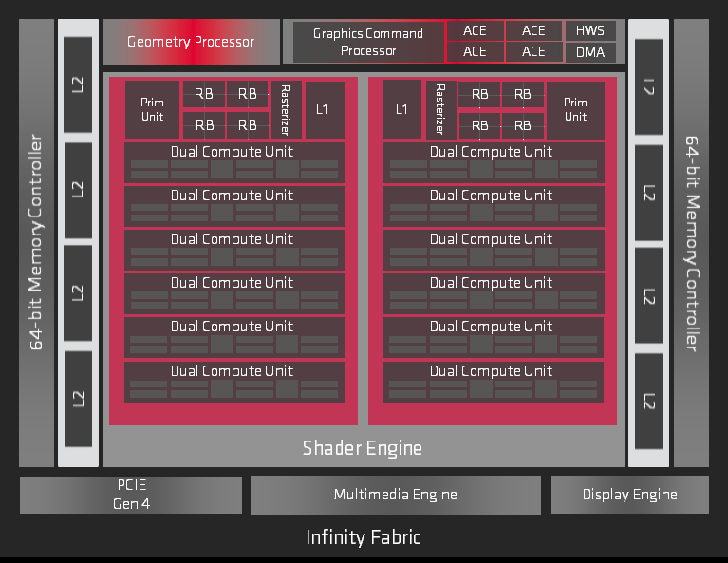Click the top-left ACE block
Viewport: 728px width, 563px height.
[475, 30]
